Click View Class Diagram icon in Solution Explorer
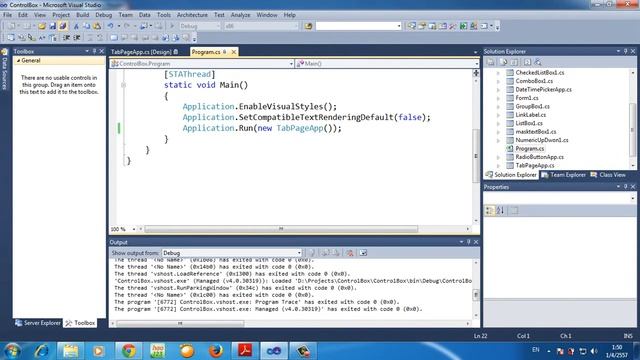 538,62
